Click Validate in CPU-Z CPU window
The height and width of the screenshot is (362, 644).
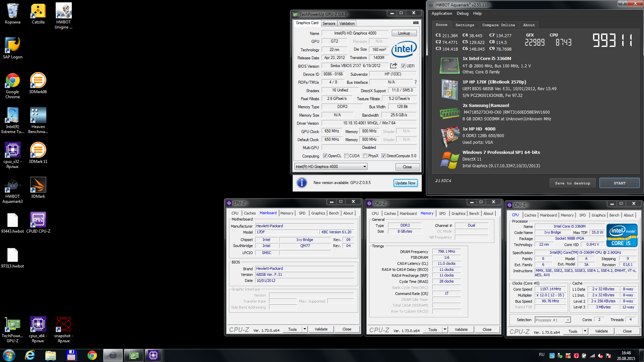point(601,331)
